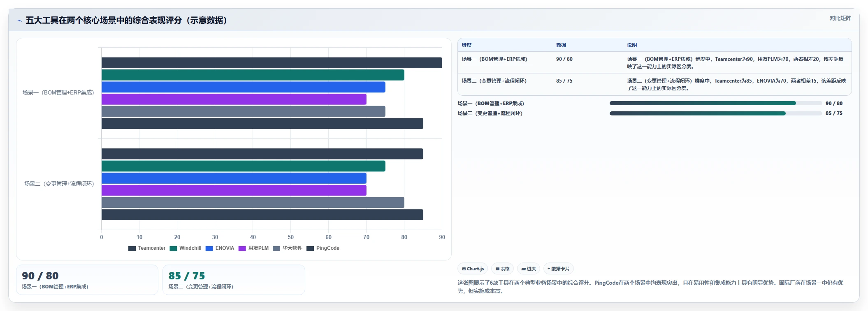Click 场景二 caption under the 85 / 75 card
Image resolution: width=868 pixels, height=311 pixels.
(x=201, y=287)
